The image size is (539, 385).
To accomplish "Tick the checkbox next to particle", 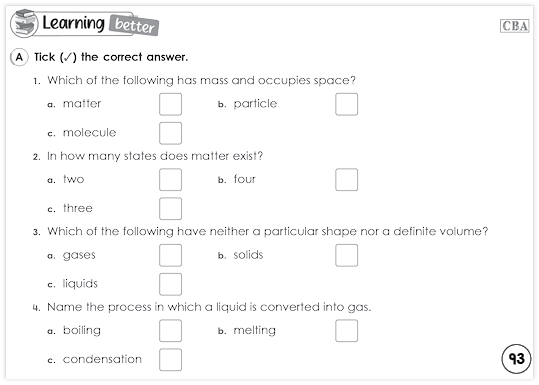I will (x=346, y=104).
